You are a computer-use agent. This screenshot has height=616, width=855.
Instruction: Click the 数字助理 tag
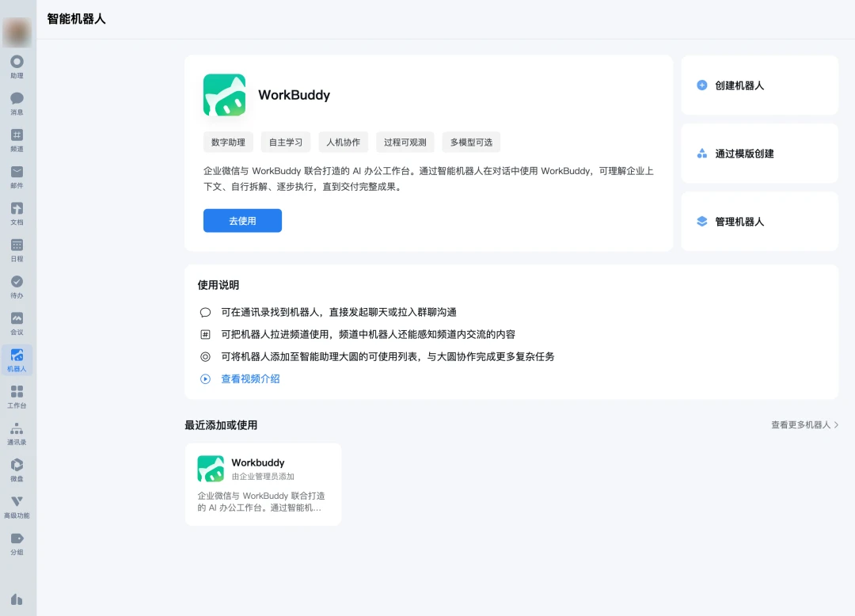229,143
